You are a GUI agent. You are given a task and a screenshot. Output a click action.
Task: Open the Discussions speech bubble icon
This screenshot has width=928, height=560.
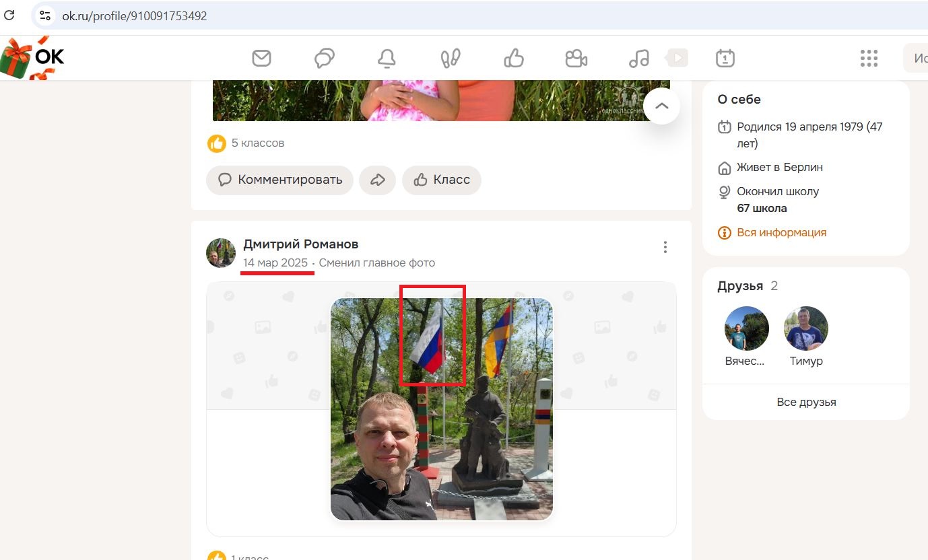[325, 59]
